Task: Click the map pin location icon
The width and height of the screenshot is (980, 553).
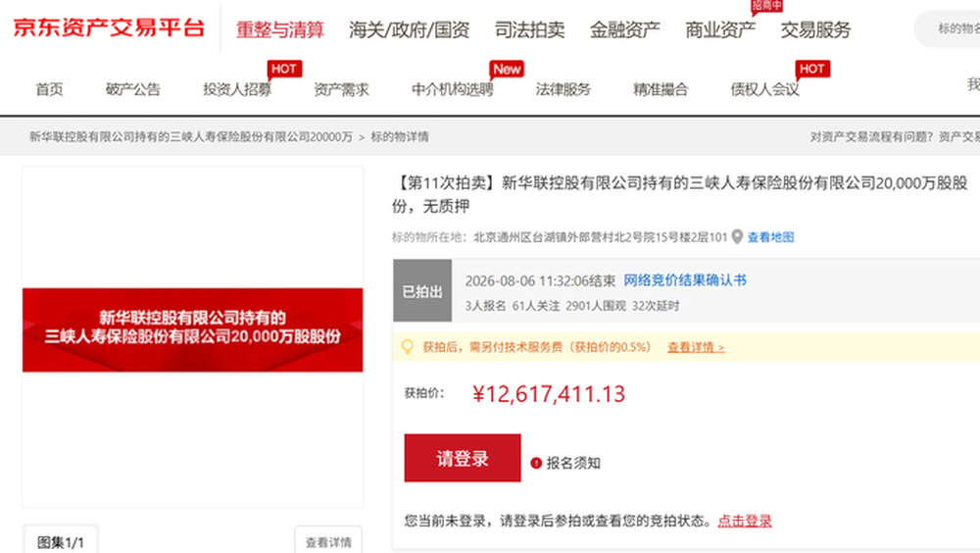Action: point(738,237)
